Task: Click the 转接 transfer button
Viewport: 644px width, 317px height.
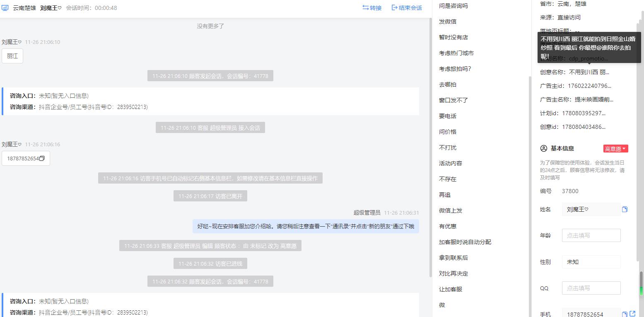Action: [372, 8]
